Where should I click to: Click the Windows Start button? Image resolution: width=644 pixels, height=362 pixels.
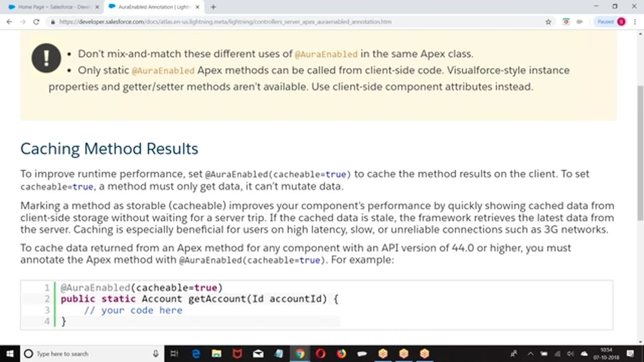pyautogui.click(x=10, y=353)
